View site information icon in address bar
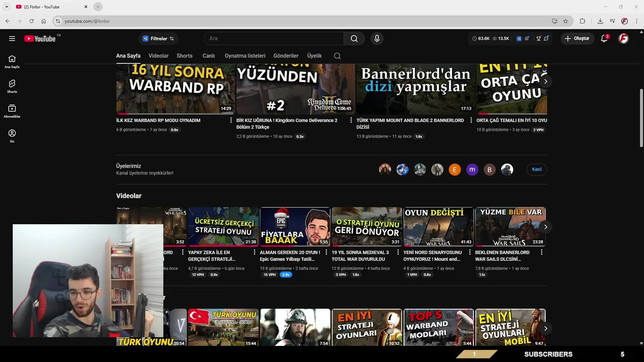644x362 pixels. pos(58,21)
